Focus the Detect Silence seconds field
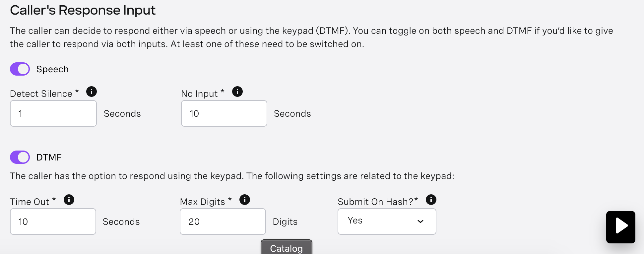 (53, 113)
